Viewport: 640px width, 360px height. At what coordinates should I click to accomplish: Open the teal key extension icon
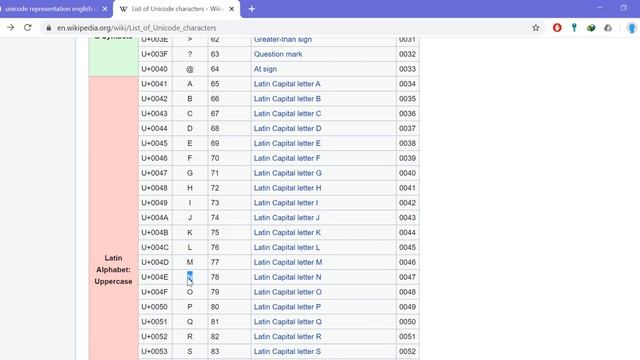(x=574, y=28)
